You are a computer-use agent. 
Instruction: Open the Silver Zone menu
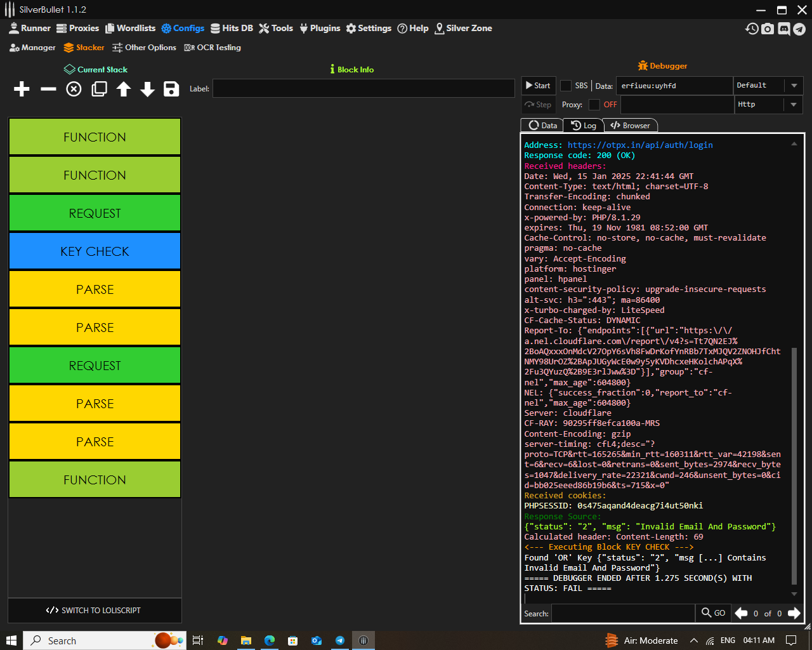[x=463, y=28]
